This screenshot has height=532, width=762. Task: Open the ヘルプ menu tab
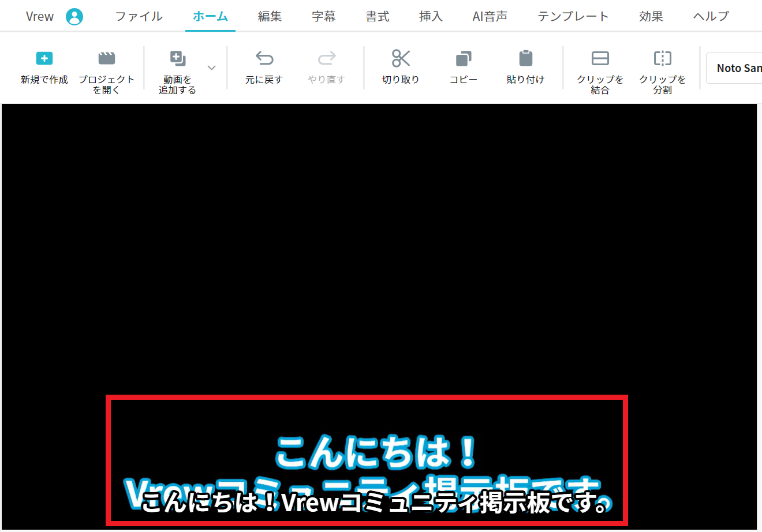coord(711,16)
